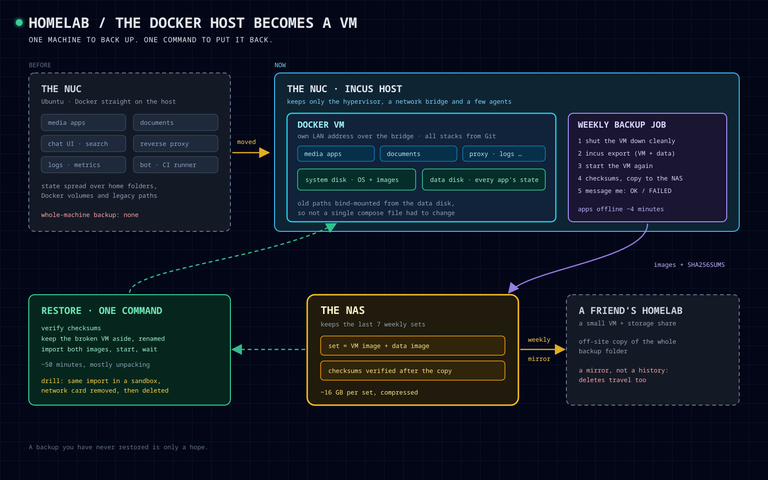The image size is (768, 480).
Task: Click 'keep the broken VM aside, renamed'
Action: pyautogui.click(x=103, y=339)
